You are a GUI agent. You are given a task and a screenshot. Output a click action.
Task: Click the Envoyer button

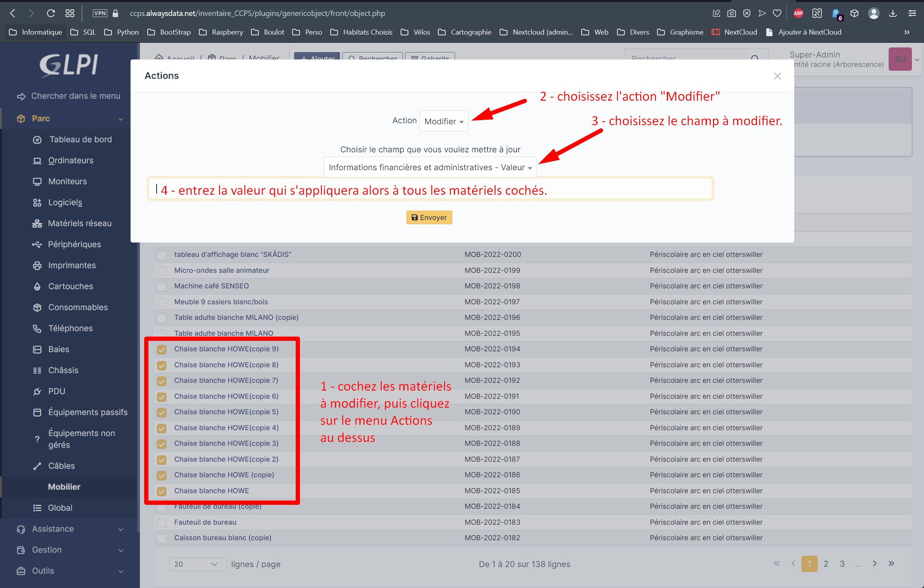pos(430,217)
